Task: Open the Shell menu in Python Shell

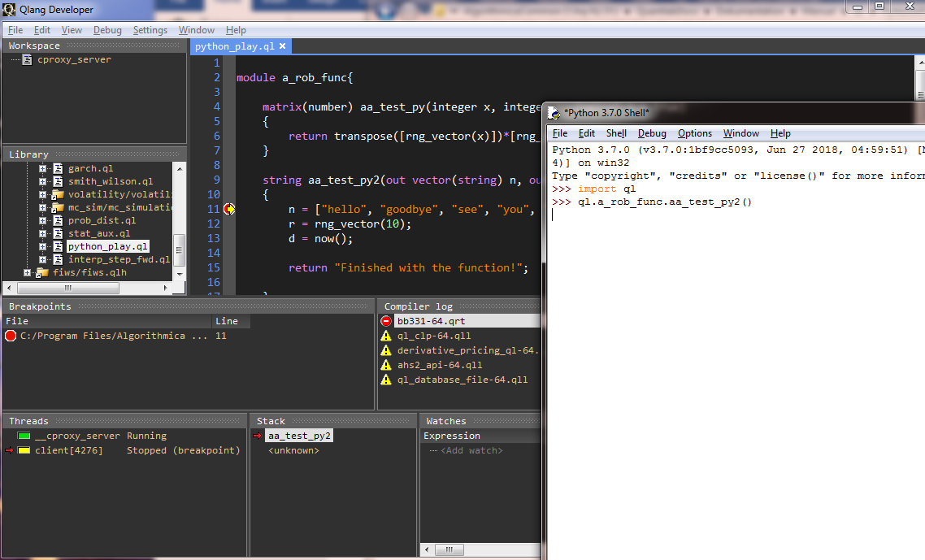Action: click(616, 133)
